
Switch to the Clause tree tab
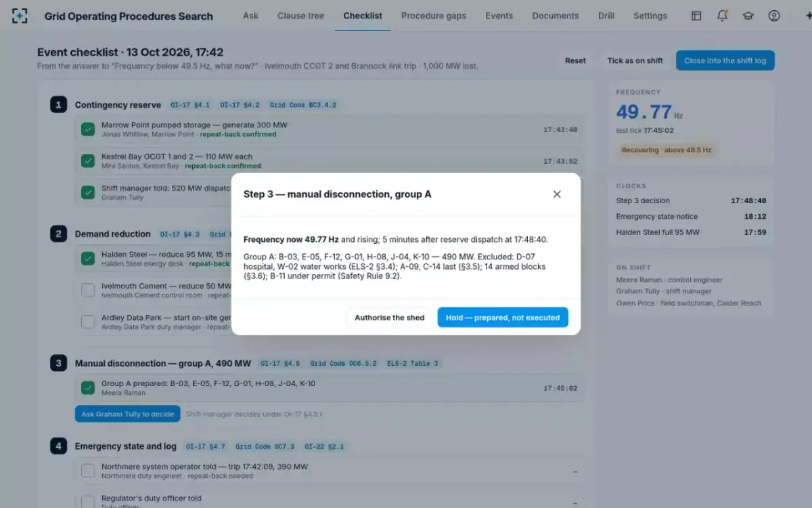pyautogui.click(x=300, y=16)
